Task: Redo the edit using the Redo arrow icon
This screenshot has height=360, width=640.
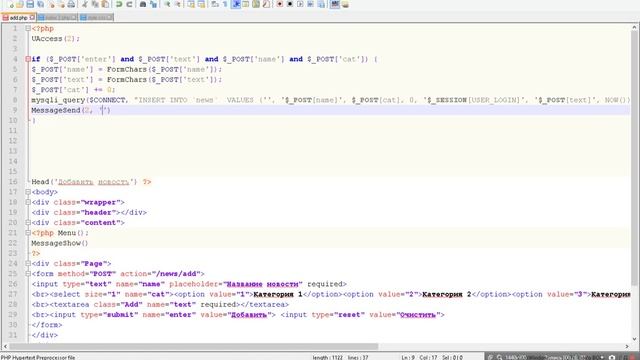Action: tap(129, 4)
